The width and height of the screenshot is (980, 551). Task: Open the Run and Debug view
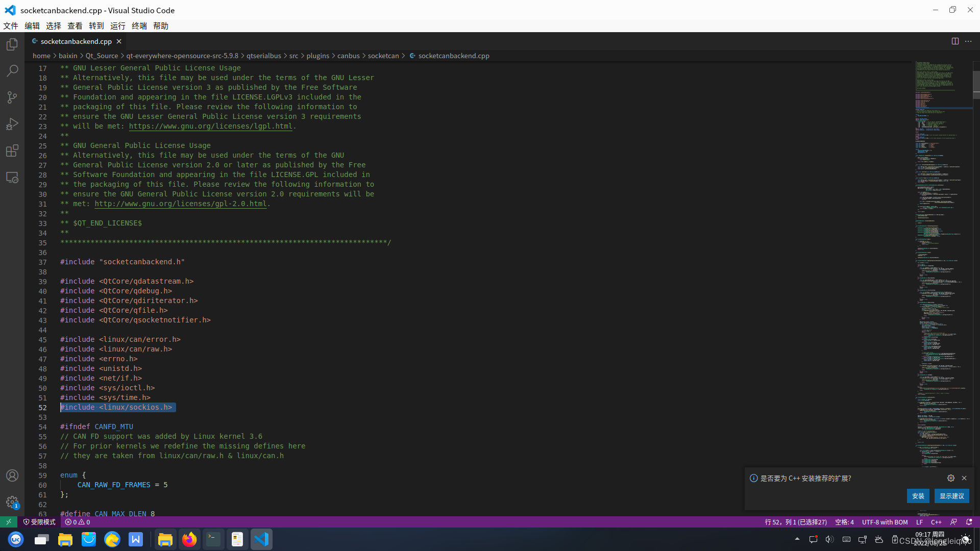click(x=12, y=124)
